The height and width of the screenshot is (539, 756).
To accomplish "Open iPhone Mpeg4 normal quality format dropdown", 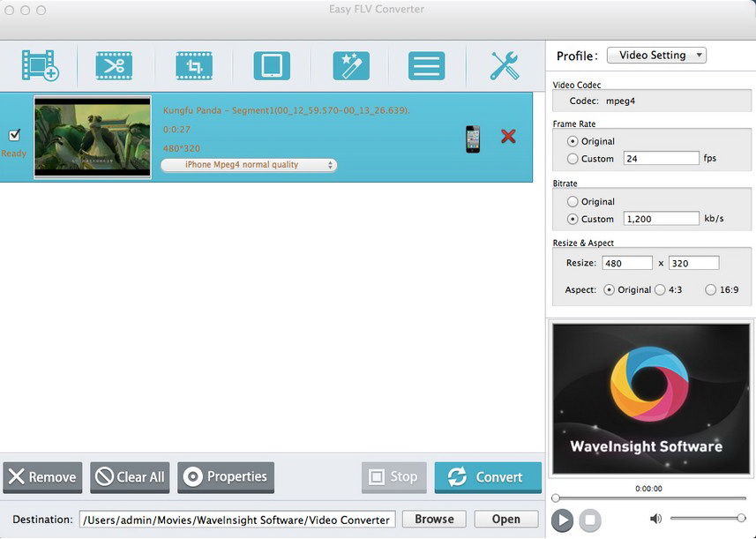I will (249, 165).
